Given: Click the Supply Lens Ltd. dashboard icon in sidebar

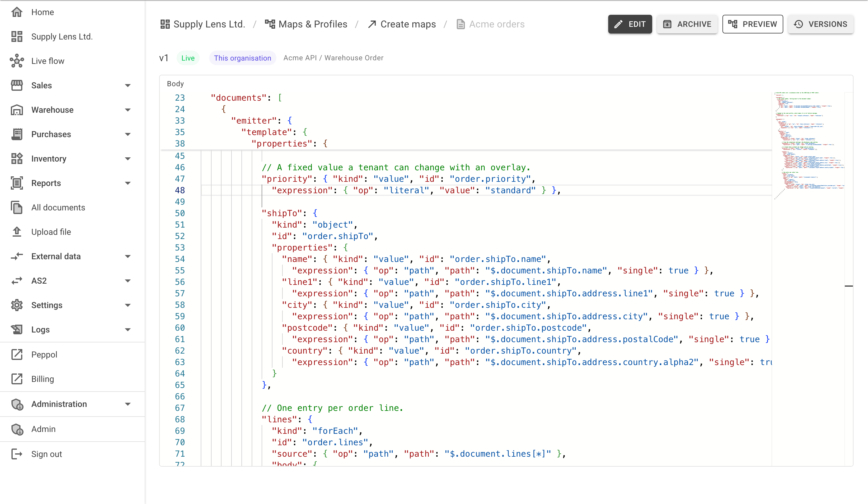Looking at the screenshot, I should 17,36.
